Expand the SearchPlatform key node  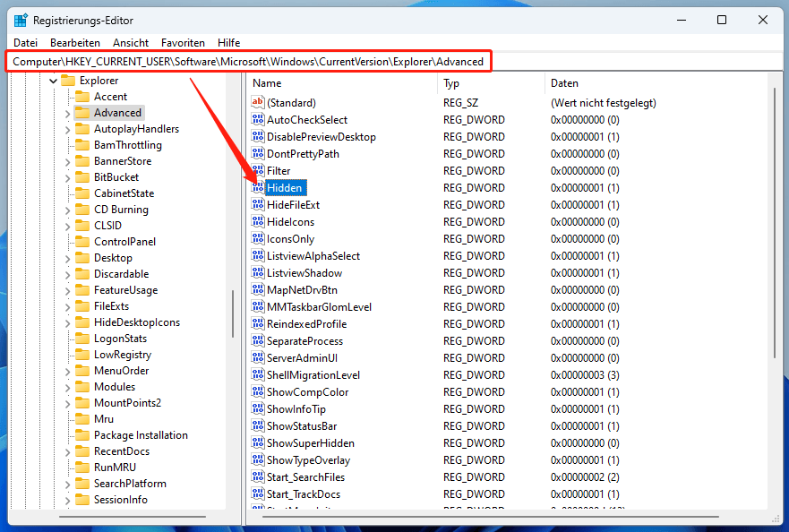(67, 485)
